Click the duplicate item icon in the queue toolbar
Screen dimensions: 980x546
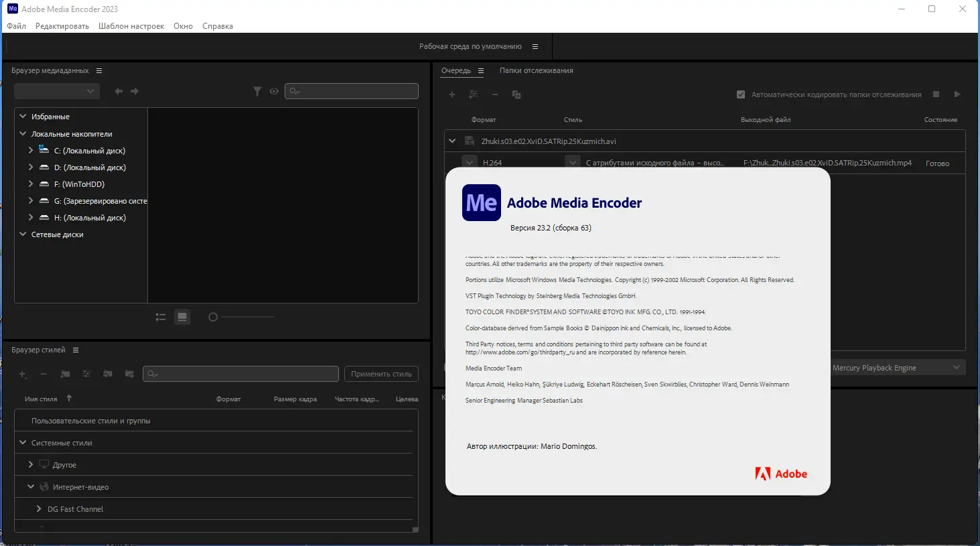point(516,94)
